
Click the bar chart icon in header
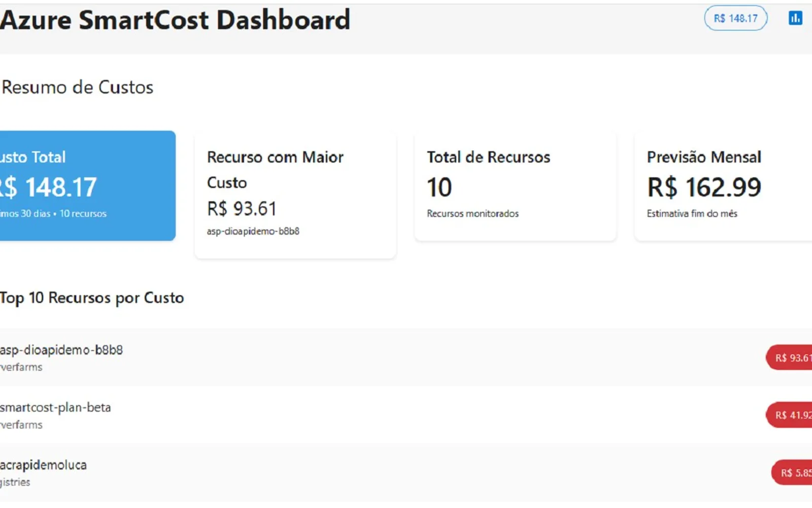[x=795, y=18]
